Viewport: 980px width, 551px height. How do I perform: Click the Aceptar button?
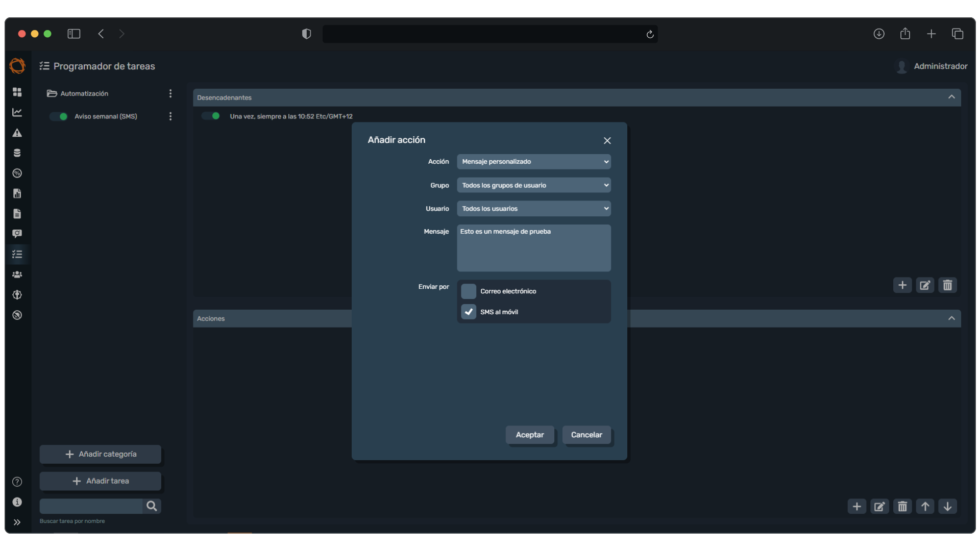click(x=530, y=435)
